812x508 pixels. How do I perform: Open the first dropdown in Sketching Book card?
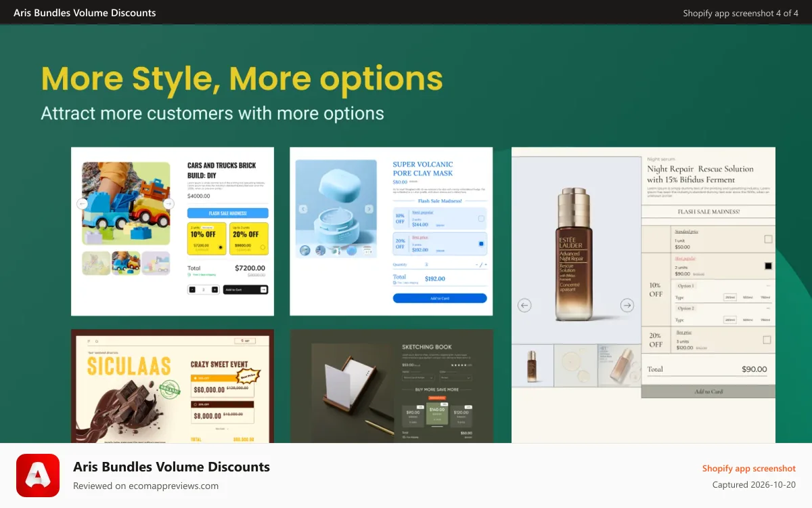point(418,377)
